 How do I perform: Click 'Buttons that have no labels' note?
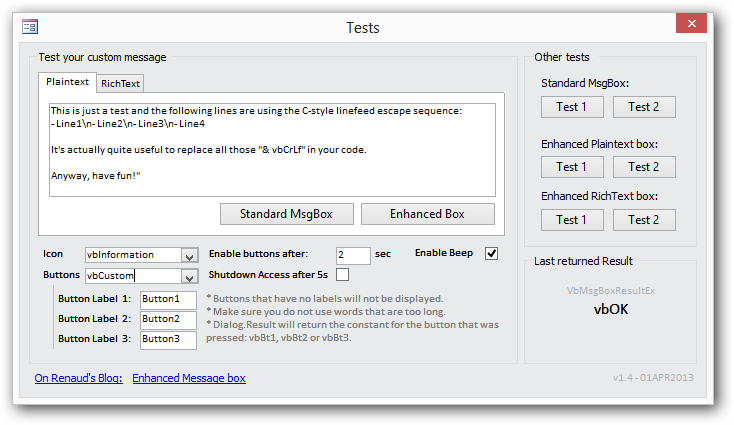(325, 299)
